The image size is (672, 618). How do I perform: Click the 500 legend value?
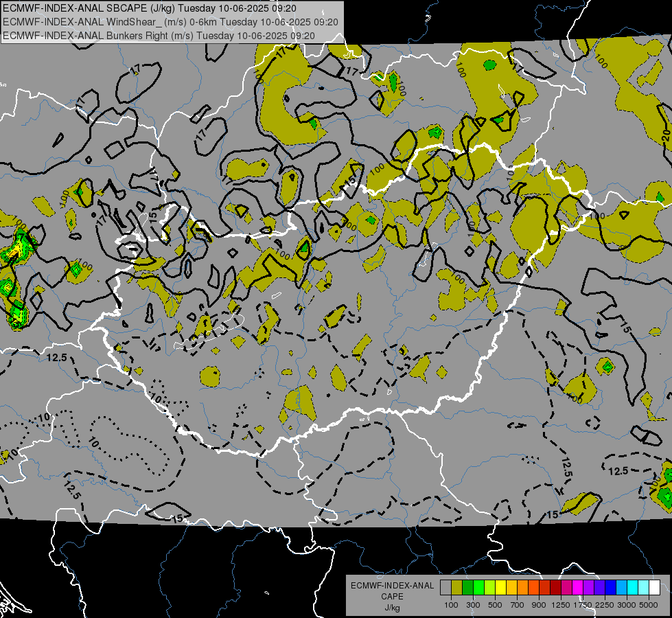(x=495, y=605)
